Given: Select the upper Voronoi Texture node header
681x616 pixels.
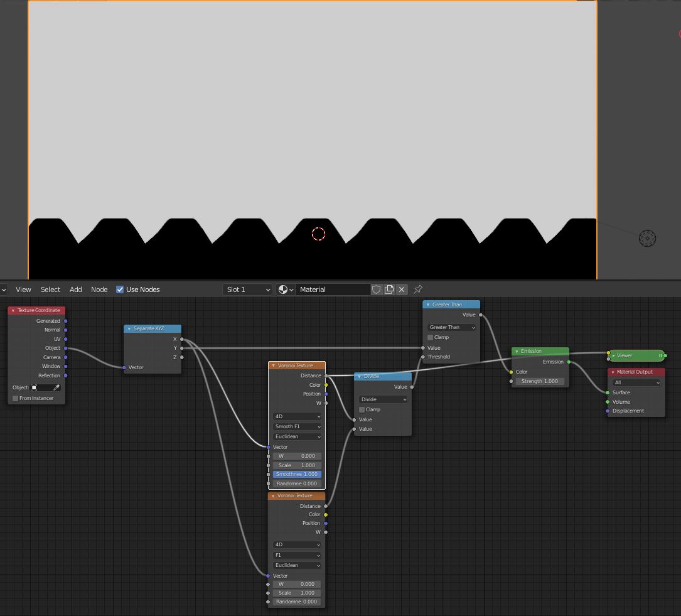Looking at the screenshot, I should pyautogui.click(x=297, y=366).
